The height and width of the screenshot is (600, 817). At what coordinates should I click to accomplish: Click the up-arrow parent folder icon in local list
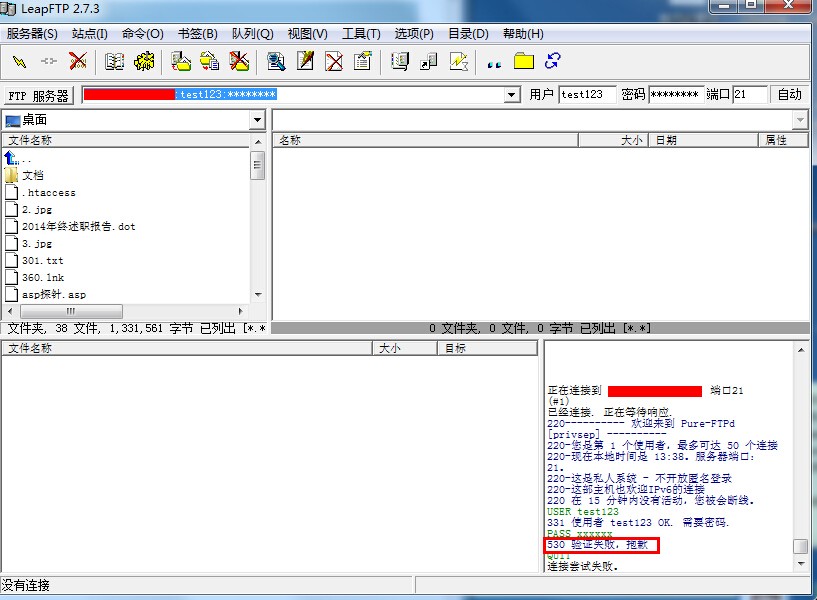(11, 158)
